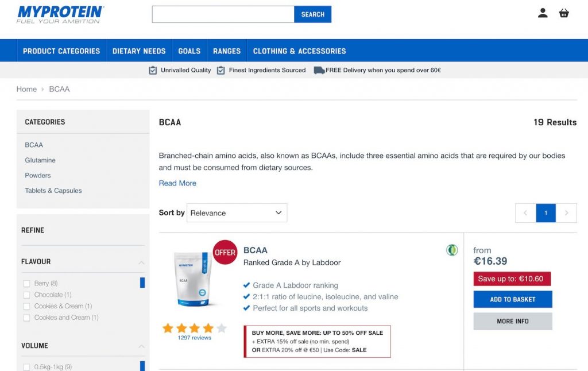Click the Save up to €10.60 badge

coord(510,279)
